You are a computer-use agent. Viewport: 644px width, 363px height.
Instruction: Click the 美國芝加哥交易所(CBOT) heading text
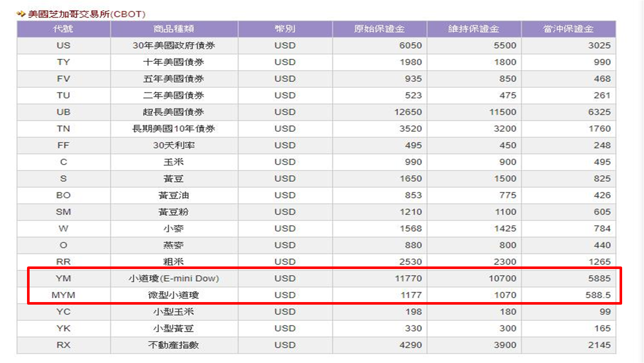(87, 14)
